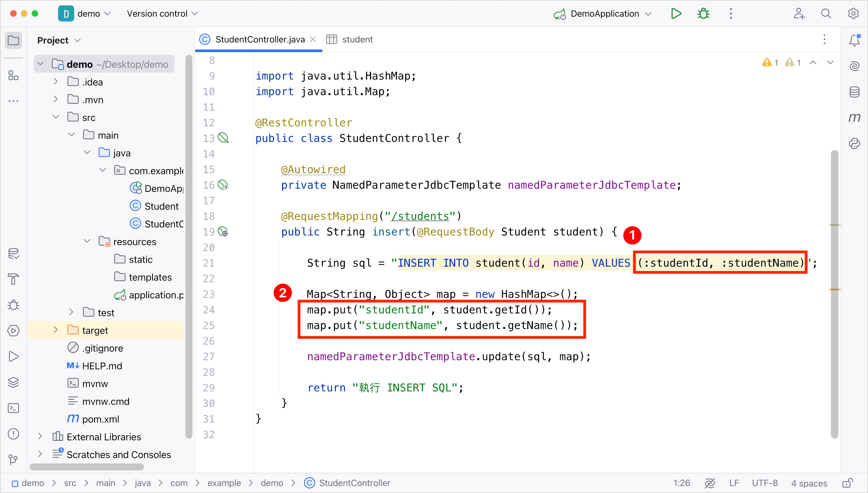Click the first warning count indicator
Screen dimensions: 868x493
click(x=770, y=63)
